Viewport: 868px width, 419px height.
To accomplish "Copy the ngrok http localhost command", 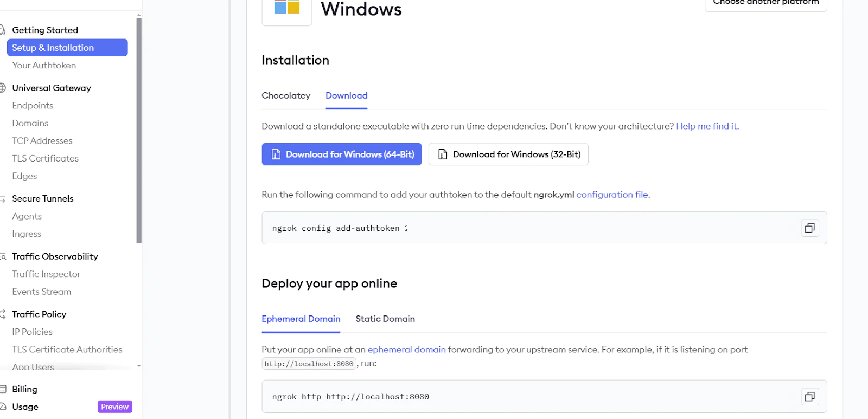I will coord(809,397).
